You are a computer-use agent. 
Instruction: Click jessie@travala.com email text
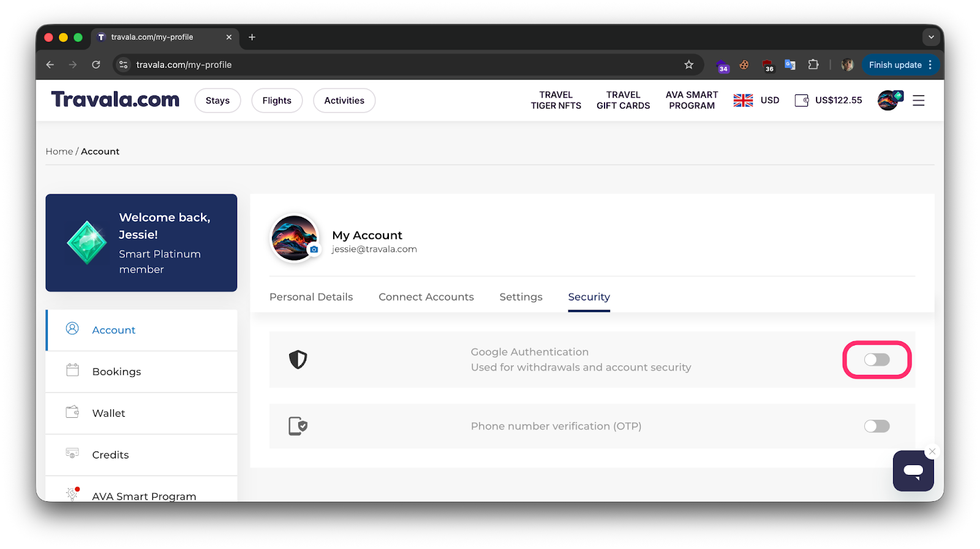(x=374, y=249)
